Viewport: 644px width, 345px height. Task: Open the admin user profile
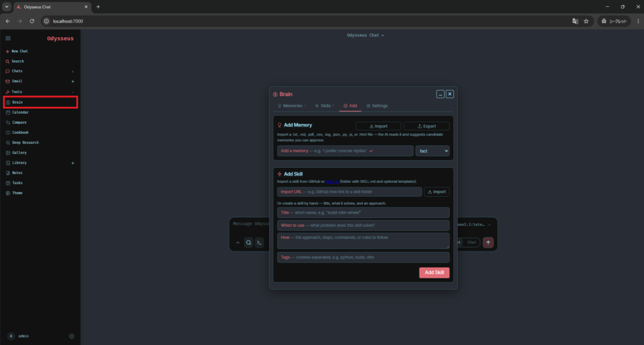(18, 336)
